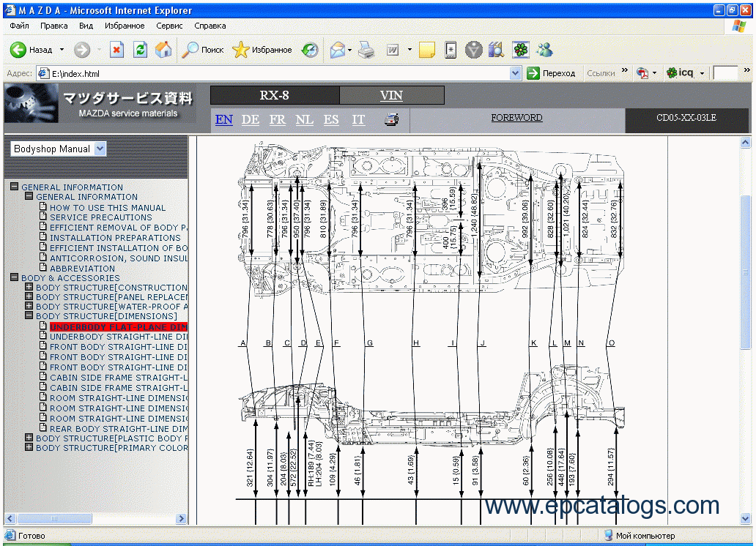This screenshot has height=546, width=756.
Task: Collapse the BODY & ACCESSORIES node
Action: click(x=15, y=277)
